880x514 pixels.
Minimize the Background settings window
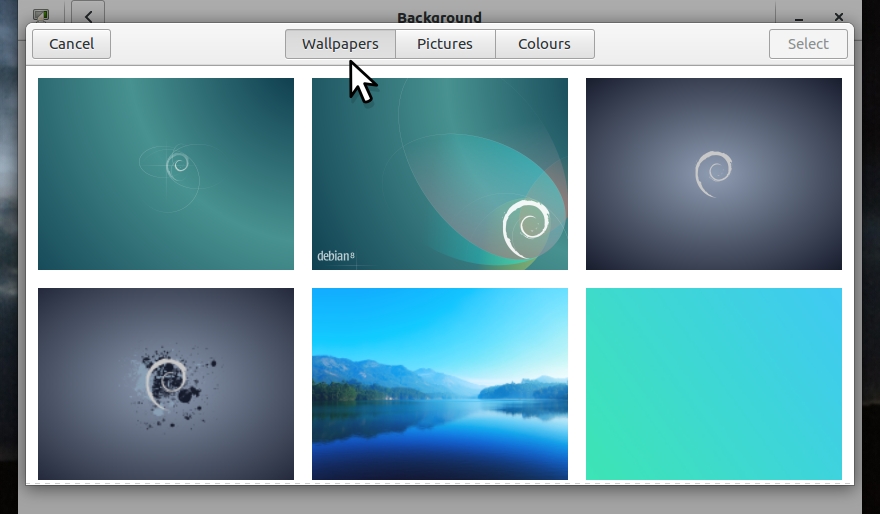coord(802,16)
